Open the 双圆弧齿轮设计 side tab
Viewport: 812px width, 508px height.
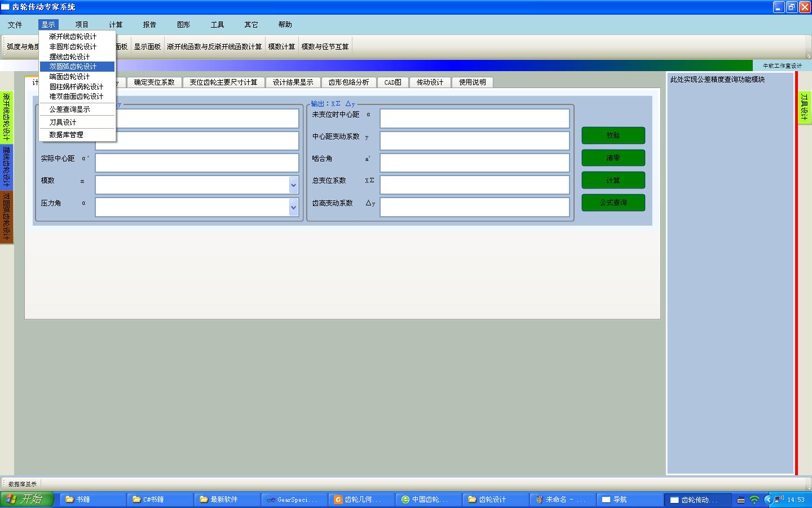coord(6,217)
